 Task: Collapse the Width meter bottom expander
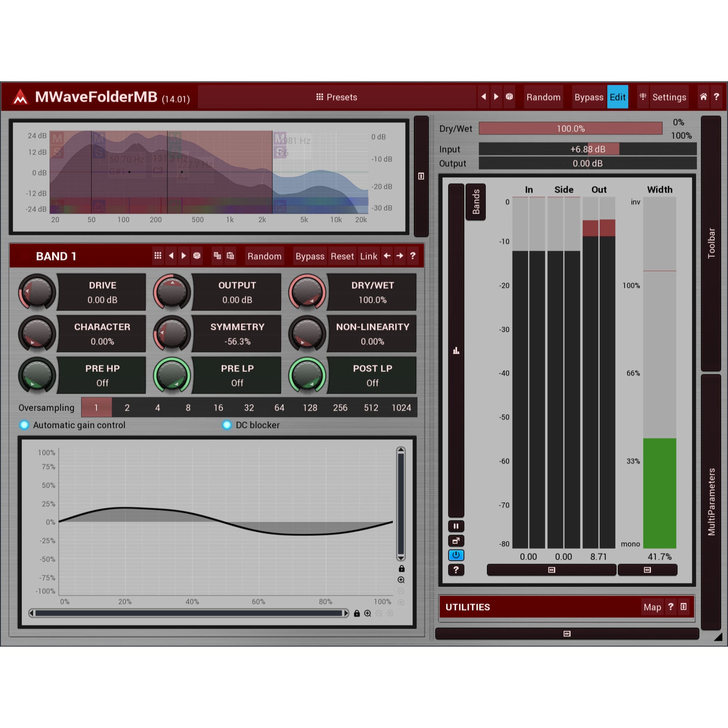[647, 570]
